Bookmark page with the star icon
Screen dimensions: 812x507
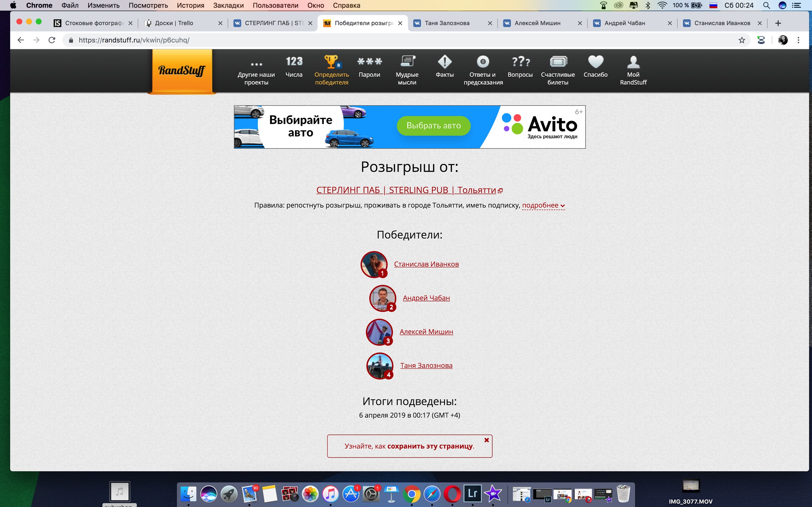(x=742, y=40)
